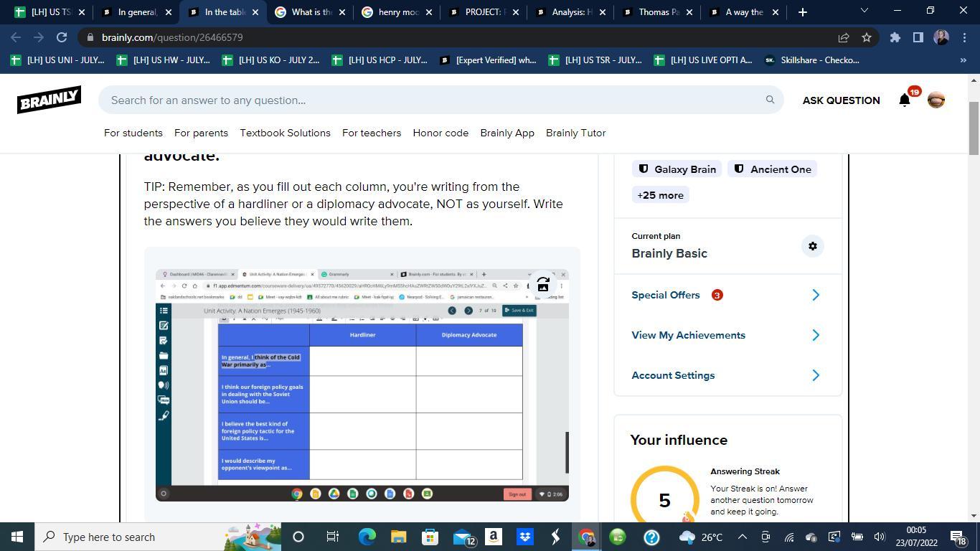Click the notification bell icon
This screenshot has width=980, height=551.
[x=905, y=100]
